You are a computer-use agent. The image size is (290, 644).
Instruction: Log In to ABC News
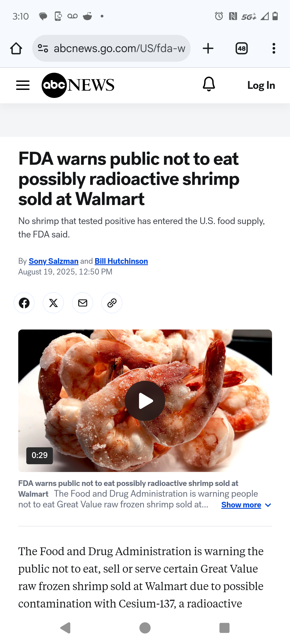click(261, 85)
